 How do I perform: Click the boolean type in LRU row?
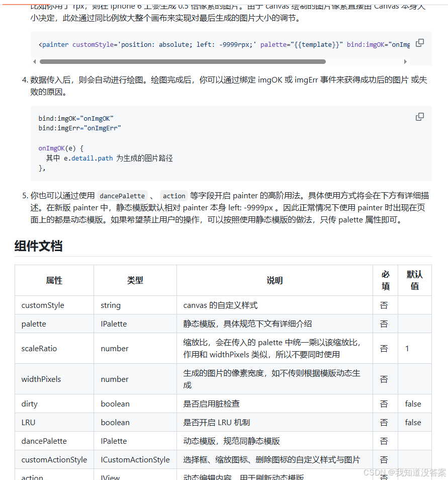pyautogui.click(x=135, y=423)
